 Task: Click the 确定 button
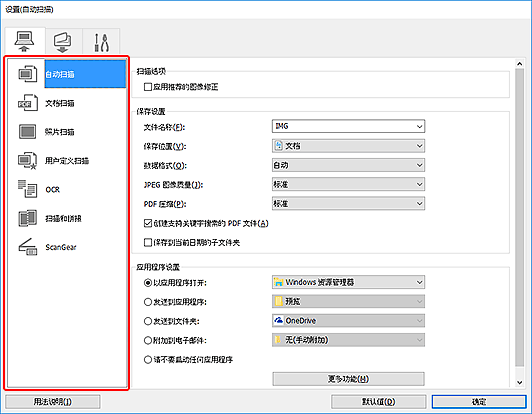coord(479,402)
